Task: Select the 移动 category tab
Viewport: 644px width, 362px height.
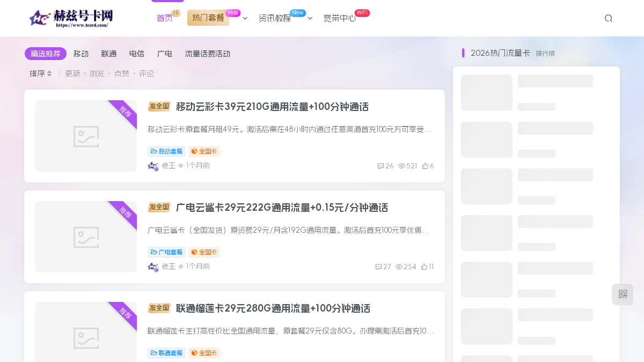Action: [81, 54]
